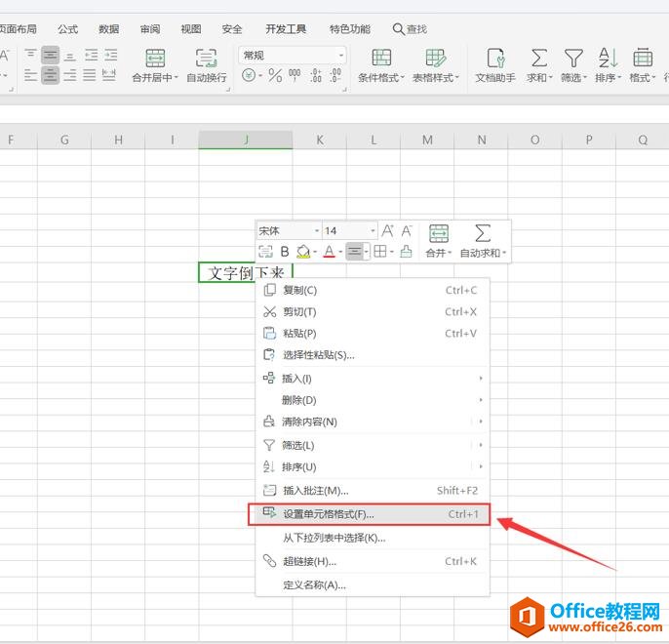Open the Special Features (特色功能) tab

[350, 29]
